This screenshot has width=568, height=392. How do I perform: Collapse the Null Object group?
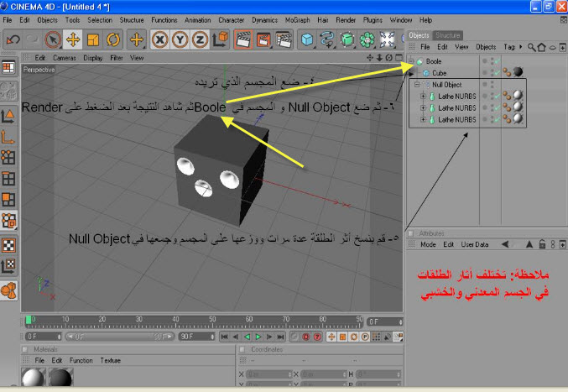(x=417, y=85)
